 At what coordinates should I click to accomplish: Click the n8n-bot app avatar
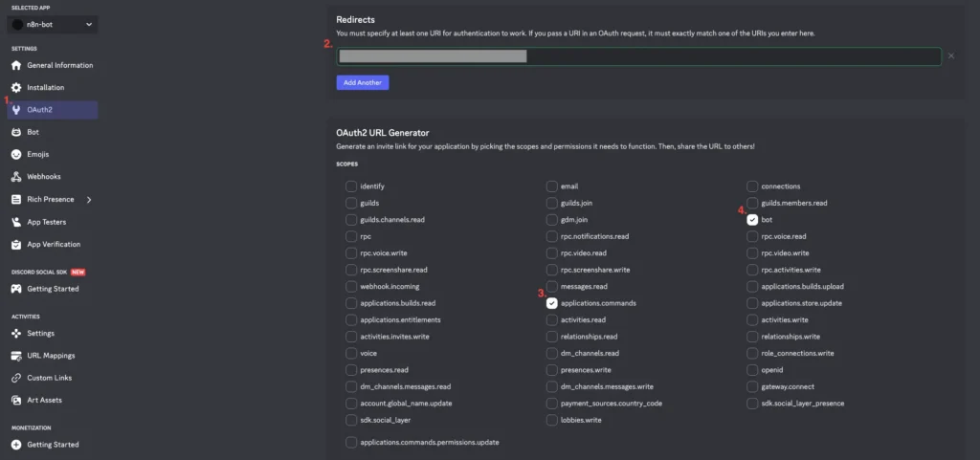pyautogui.click(x=17, y=24)
